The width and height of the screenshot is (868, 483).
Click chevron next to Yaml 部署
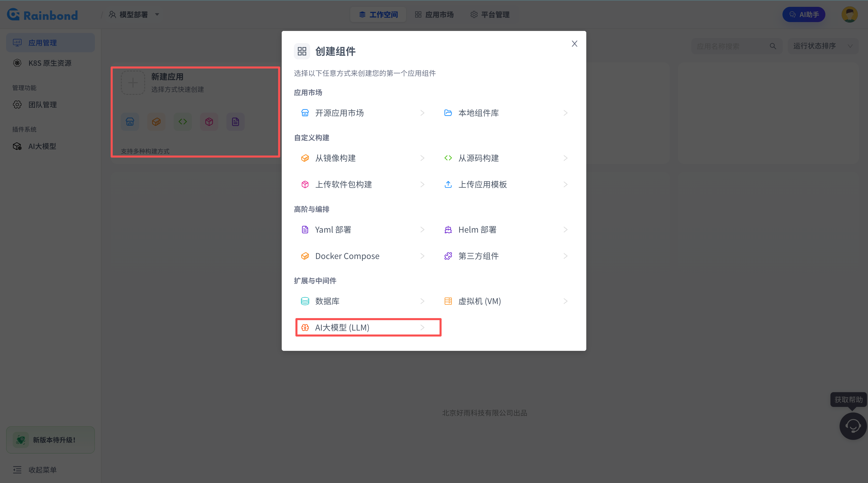click(x=422, y=229)
